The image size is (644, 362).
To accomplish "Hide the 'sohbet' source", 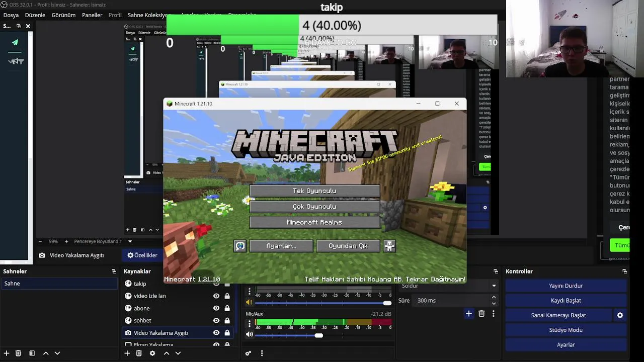I will pos(216,320).
